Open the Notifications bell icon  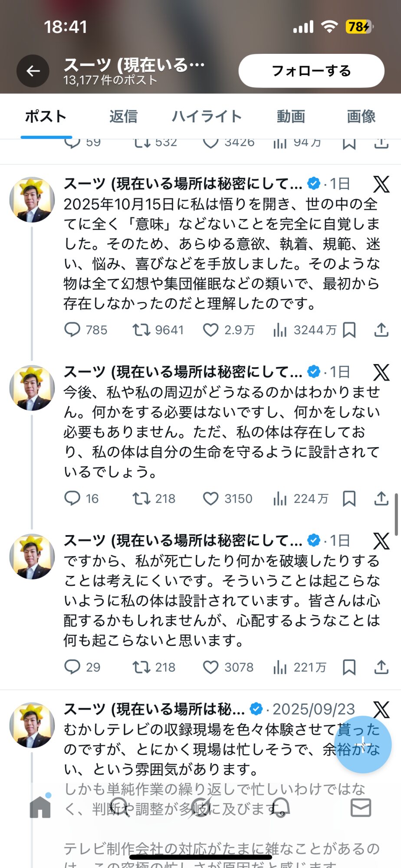[281, 807]
